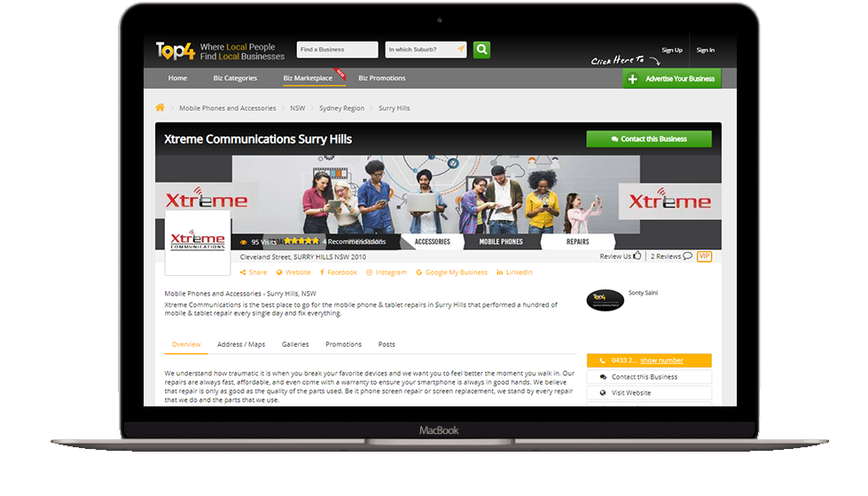Image resolution: width=868 pixels, height=496 pixels.
Task: Switch to Overview tab
Action: (186, 344)
